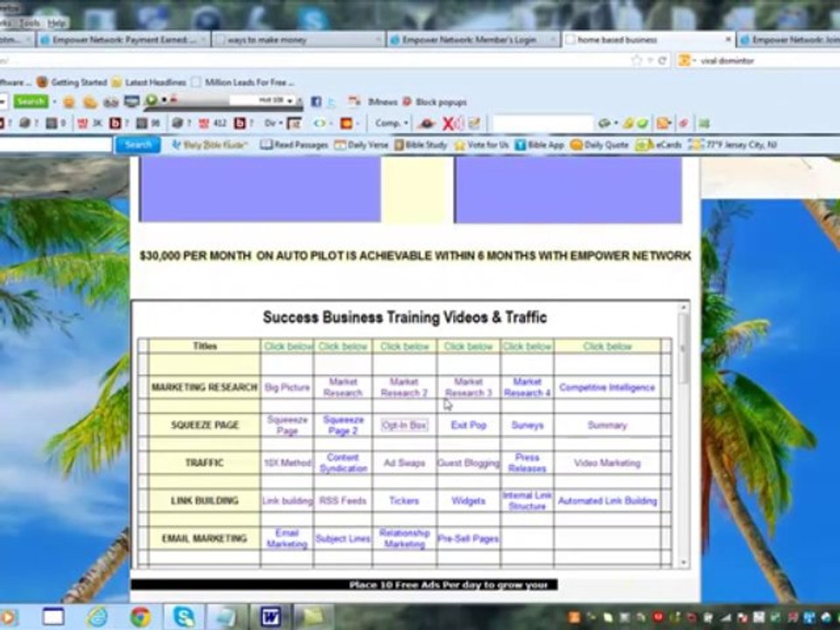Open Daily Verse in Bible toolbar
Screen dimensions: 840x630
point(361,144)
